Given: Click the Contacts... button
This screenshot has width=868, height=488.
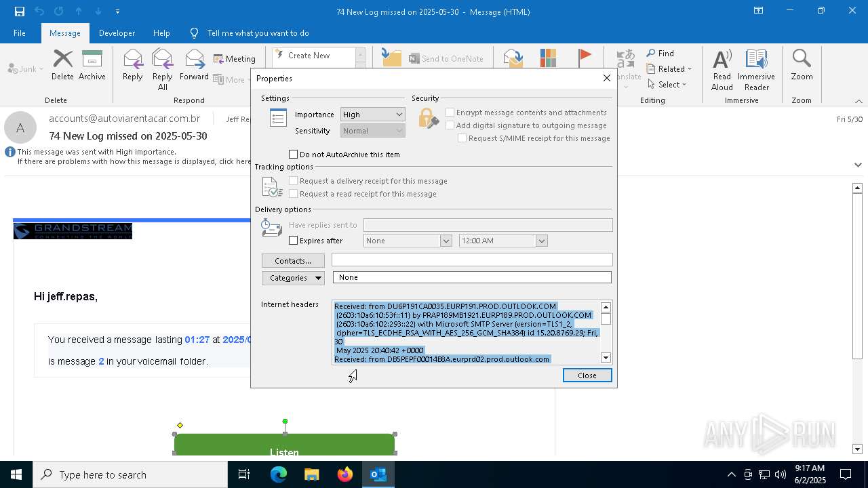Looking at the screenshot, I should 293,261.
